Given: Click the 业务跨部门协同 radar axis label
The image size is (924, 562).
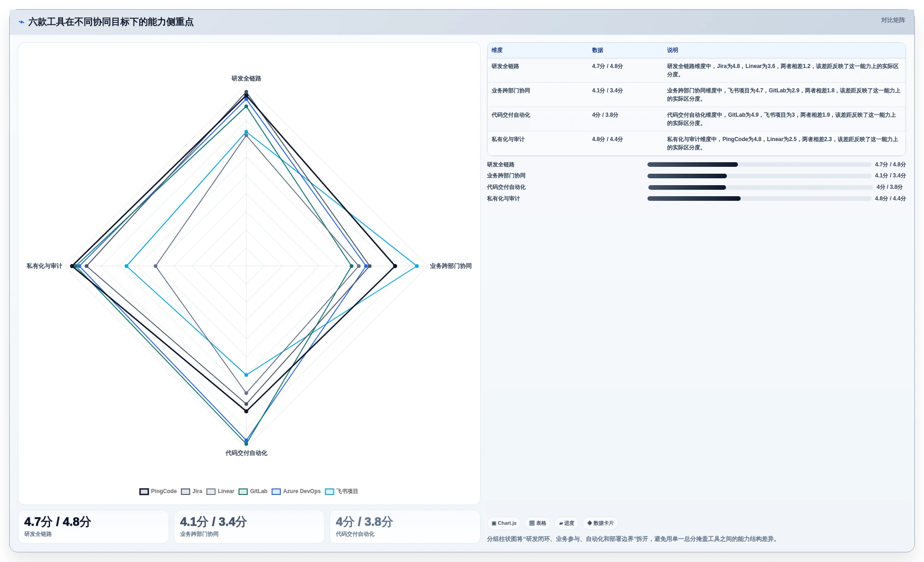Looking at the screenshot, I should click(x=451, y=266).
